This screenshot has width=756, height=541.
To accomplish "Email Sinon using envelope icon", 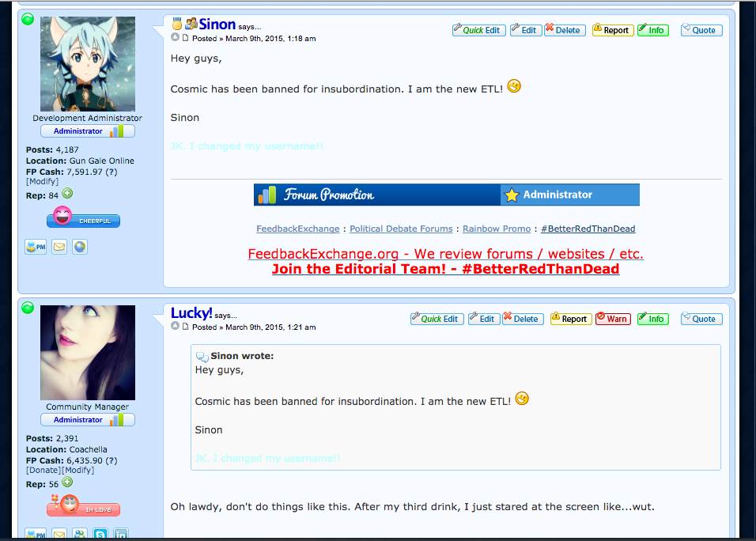I will point(59,247).
